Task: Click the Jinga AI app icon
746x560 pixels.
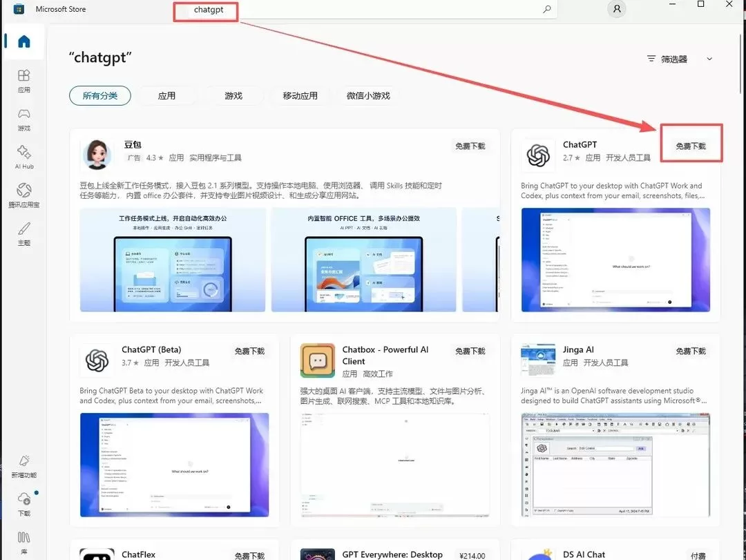Action: tap(538, 360)
